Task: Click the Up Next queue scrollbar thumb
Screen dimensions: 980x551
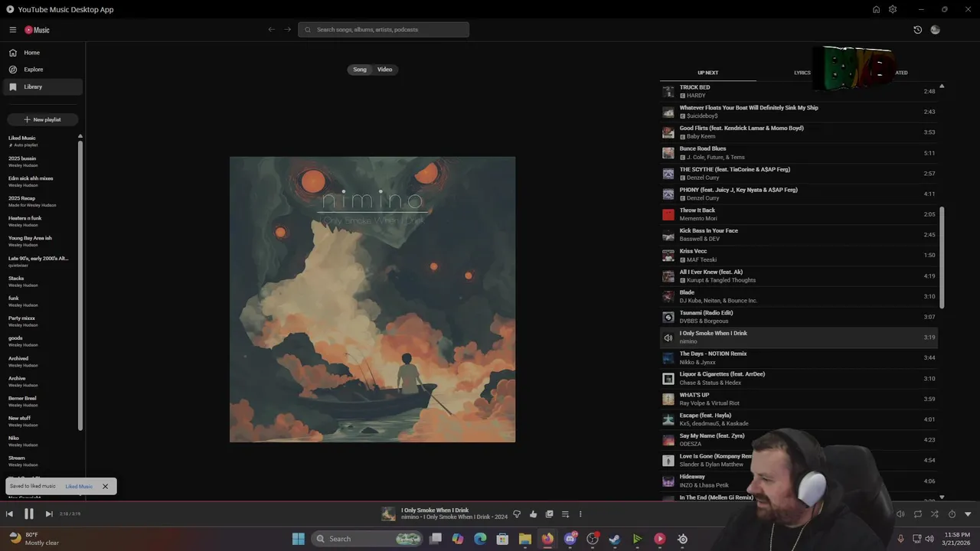Action: 942,257
